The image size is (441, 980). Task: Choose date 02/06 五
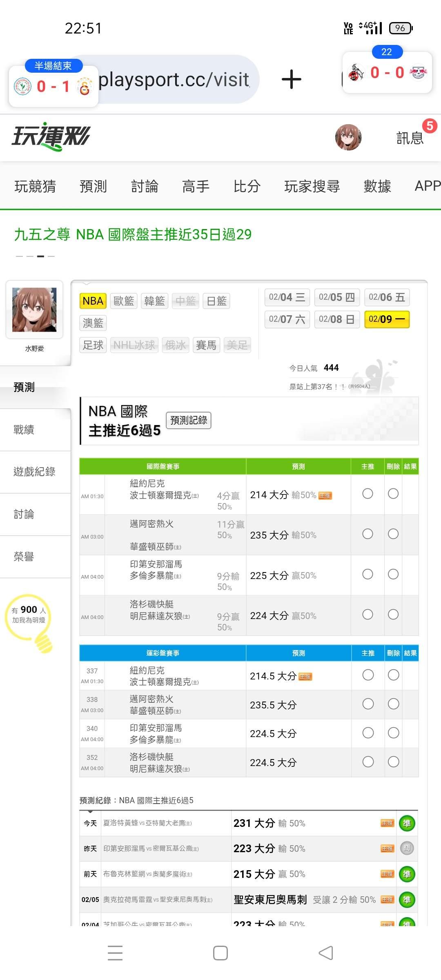tap(387, 297)
